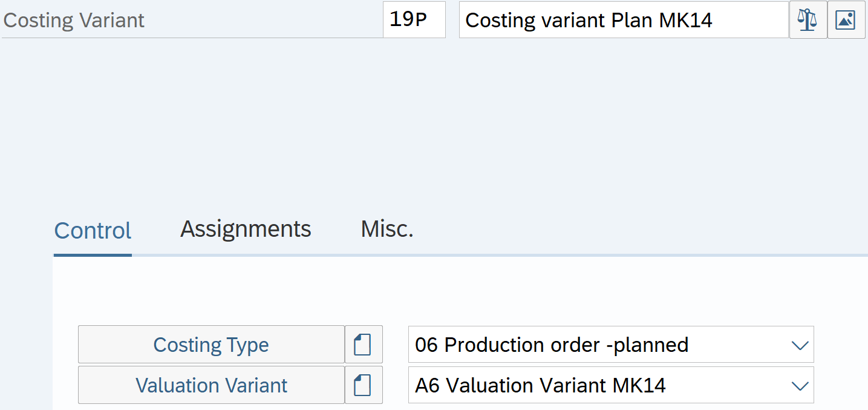Switch to the Assignments tab
This screenshot has width=868, height=410.
click(x=246, y=229)
